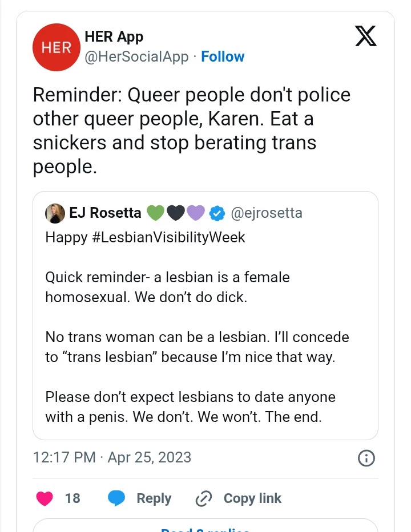
Task: Open the @ejrosetta handle in the quoted tweet
Action: (x=266, y=213)
